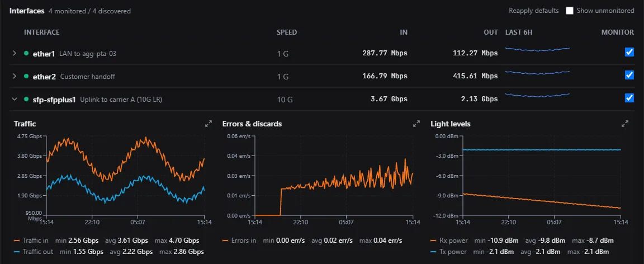Click '4 monitored / 4 discovered' summary text
Viewport: 644px width, 264px height.
[x=89, y=11]
